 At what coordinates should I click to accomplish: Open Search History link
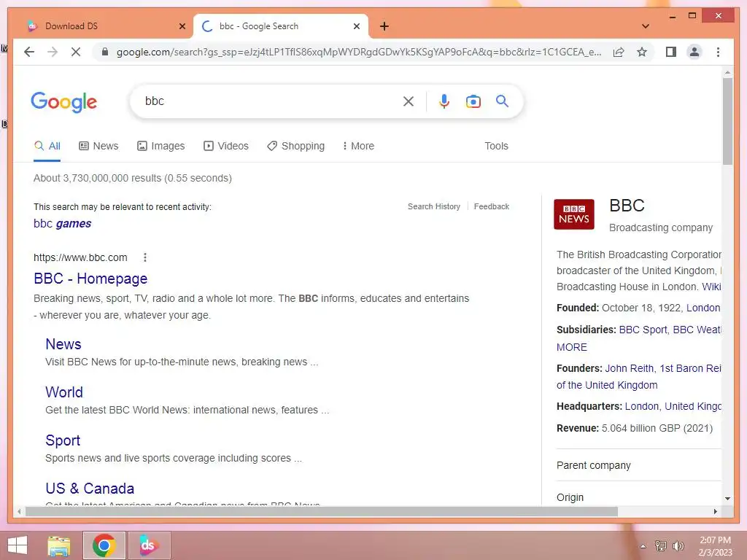tap(434, 206)
